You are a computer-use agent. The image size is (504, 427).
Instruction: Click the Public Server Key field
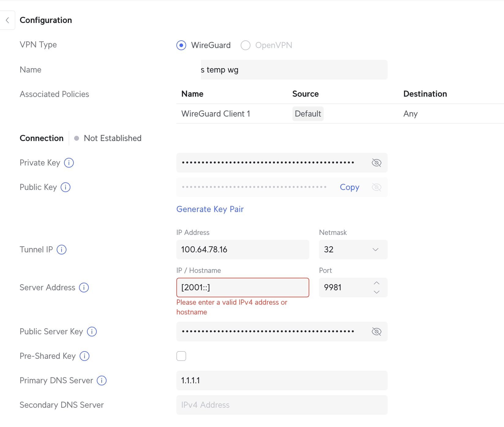pos(282,332)
